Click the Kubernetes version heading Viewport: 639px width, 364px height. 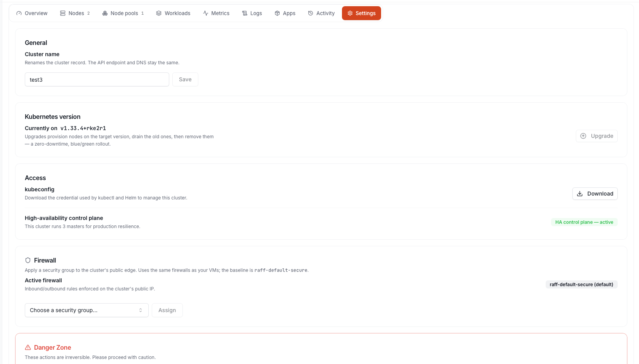click(x=53, y=117)
